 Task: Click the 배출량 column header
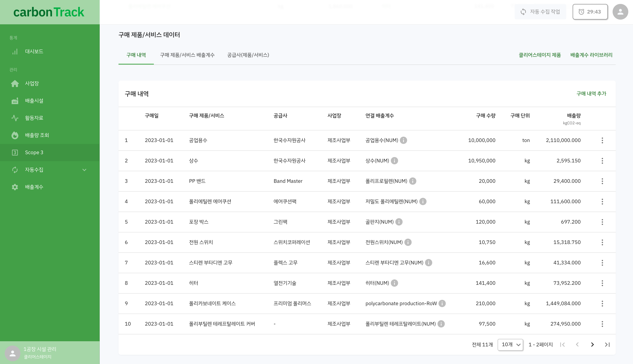(574, 116)
